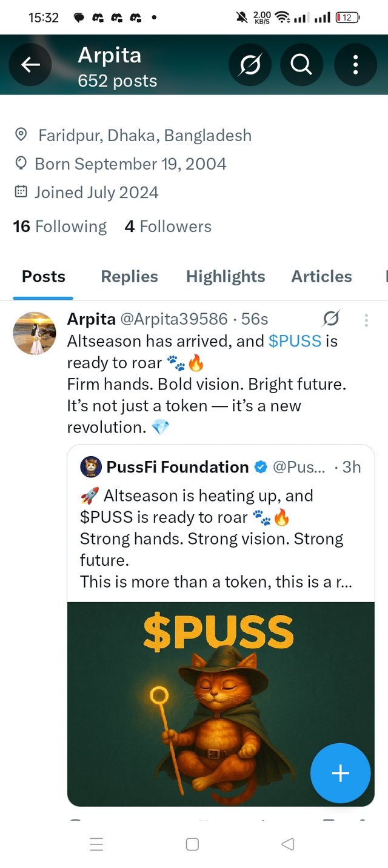Tap the $PUSS cashtag link

click(x=295, y=341)
